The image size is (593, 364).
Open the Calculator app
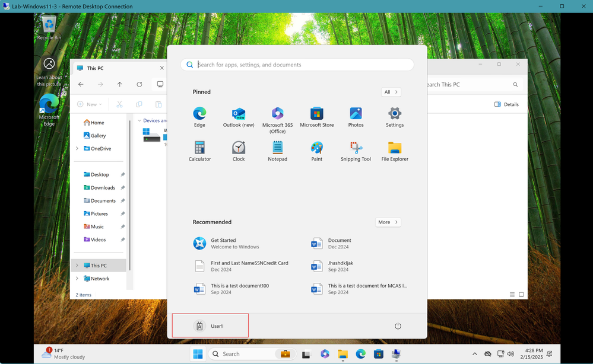coord(199,151)
